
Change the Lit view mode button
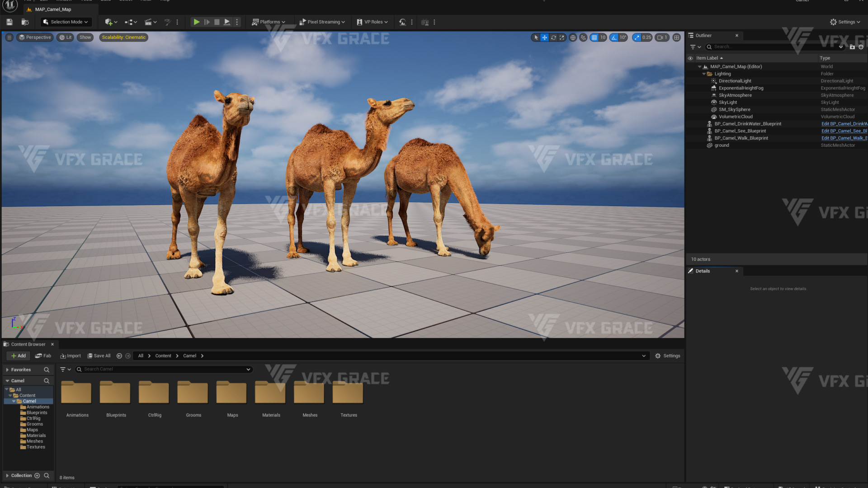pos(66,38)
